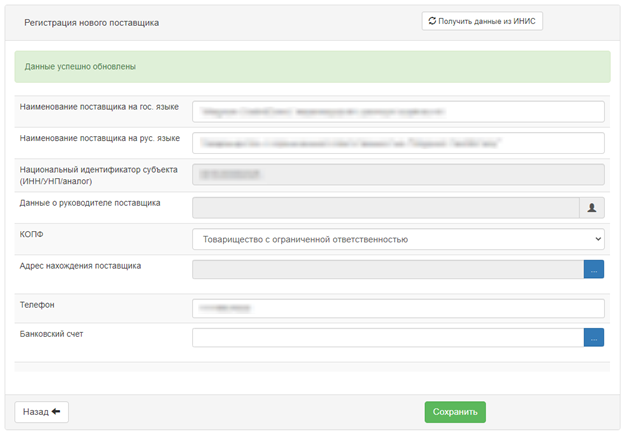Click the КОПФ field label
The height and width of the screenshot is (434, 624).
coord(31,234)
